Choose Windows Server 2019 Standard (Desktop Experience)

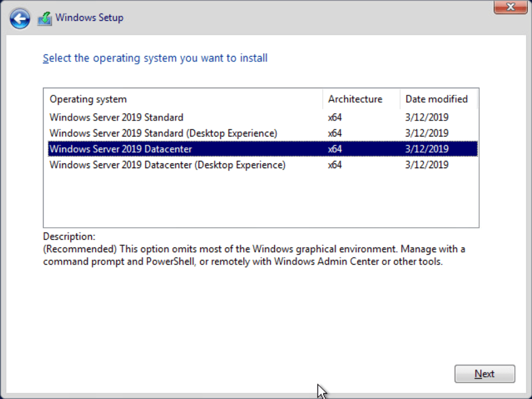tap(163, 133)
